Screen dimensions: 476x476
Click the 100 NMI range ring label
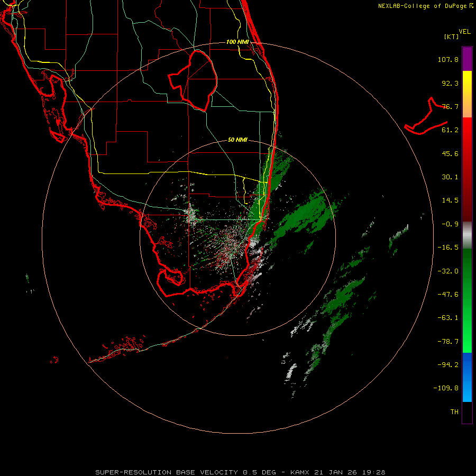237,42
